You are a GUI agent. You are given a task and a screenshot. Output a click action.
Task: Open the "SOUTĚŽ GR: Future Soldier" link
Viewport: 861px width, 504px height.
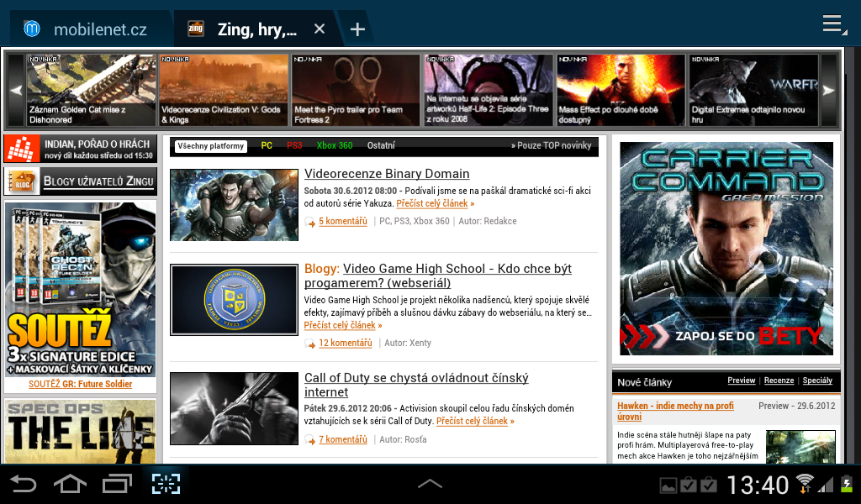pyautogui.click(x=80, y=384)
